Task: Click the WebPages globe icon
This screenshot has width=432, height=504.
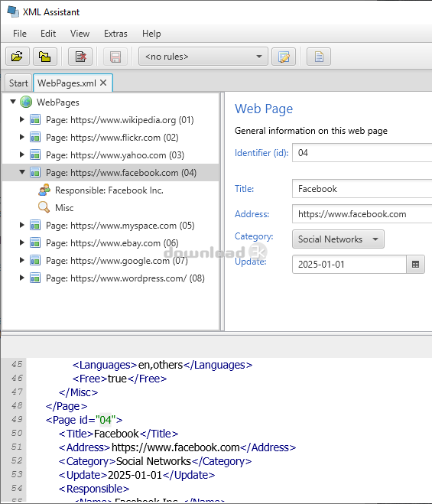Action: 26,102
